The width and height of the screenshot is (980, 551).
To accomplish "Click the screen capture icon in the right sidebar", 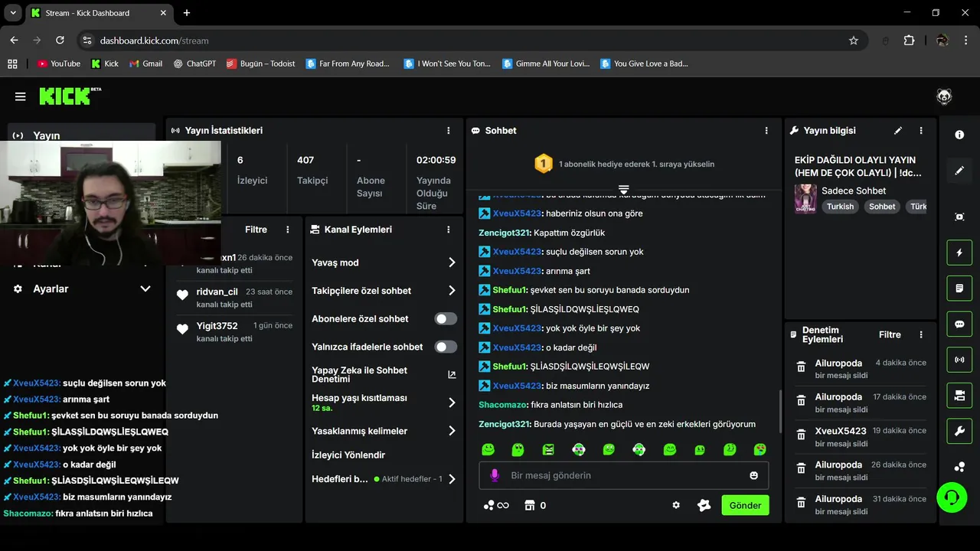I will pyautogui.click(x=959, y=217).
